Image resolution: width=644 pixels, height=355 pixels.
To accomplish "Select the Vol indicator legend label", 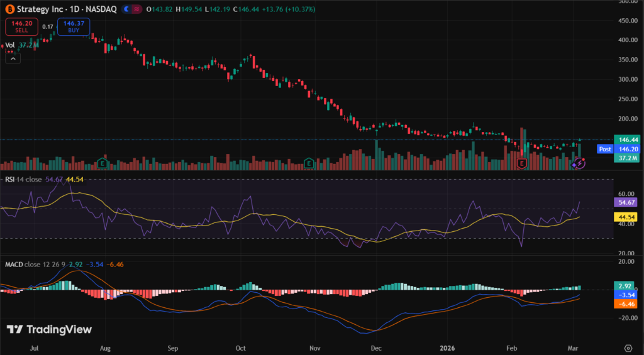I will pos(9,45).
